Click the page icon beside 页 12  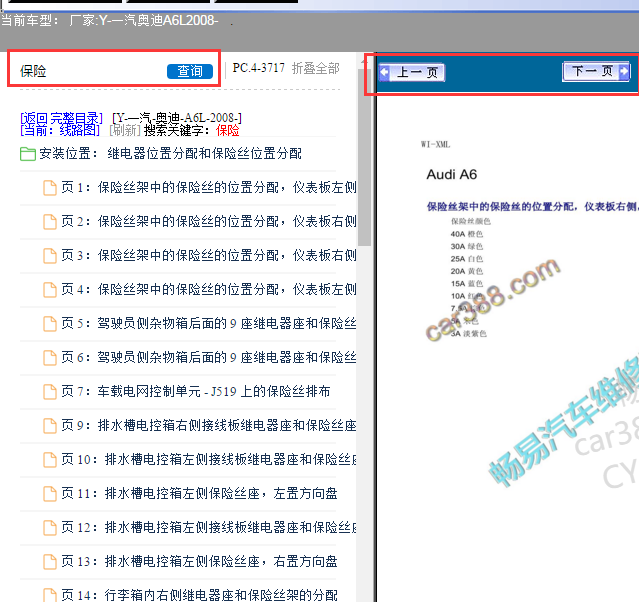(50, 528)
